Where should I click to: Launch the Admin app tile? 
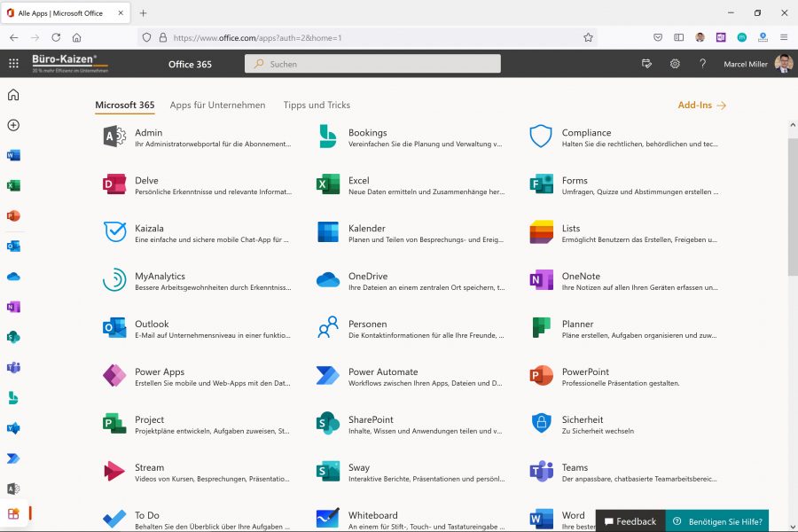click(199, 137)
